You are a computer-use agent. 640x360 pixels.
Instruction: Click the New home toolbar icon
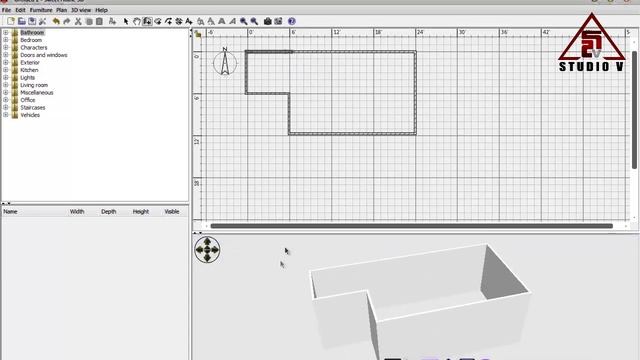[x=11, y=21]
